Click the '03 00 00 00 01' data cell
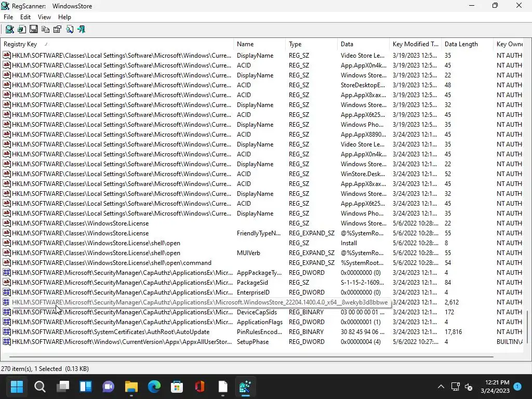This screenshot has height=399, width=532. point(362,312)
